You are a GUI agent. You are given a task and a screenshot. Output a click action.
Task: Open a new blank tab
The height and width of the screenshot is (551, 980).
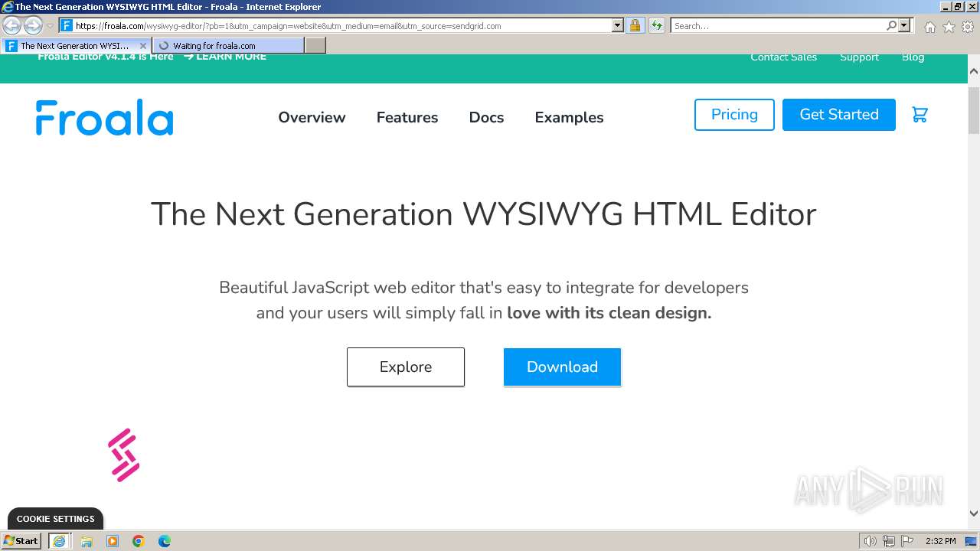[315, 46]
